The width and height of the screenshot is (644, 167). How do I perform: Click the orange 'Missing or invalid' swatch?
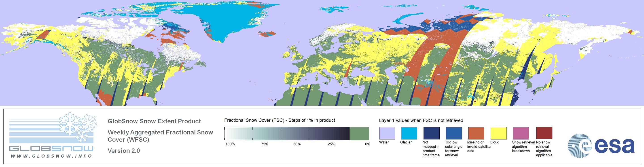coord(476,133)
